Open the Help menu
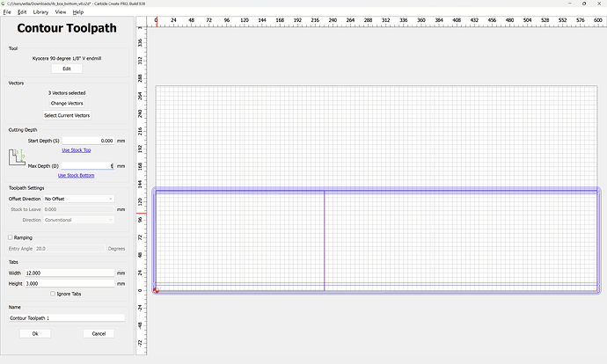The image size is (607, 364). [x=78, y=12]
